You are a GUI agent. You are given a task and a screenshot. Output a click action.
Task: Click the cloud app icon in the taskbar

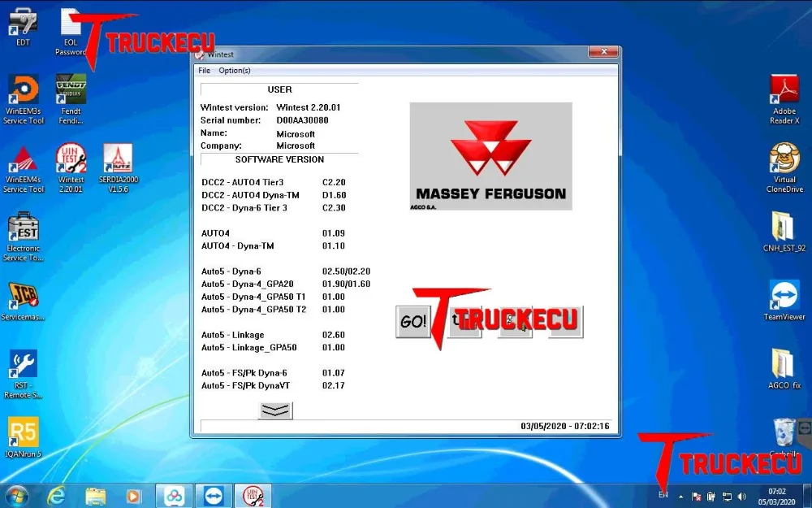point(174,496)
